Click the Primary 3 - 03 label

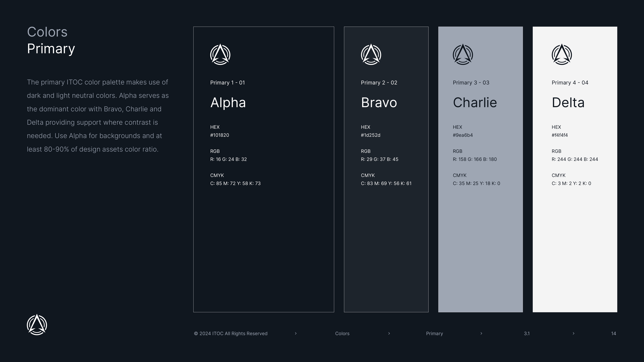pyautogui.click(x=471, y=83)
